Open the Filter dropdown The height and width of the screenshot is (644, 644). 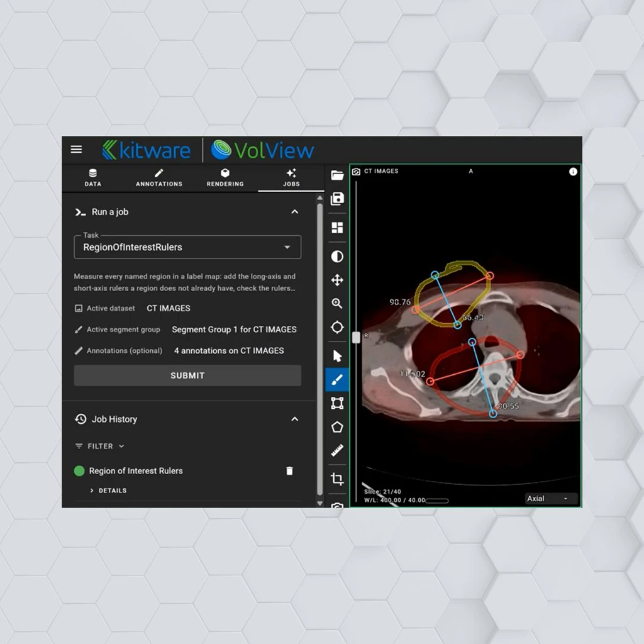[x=100, y=446]
